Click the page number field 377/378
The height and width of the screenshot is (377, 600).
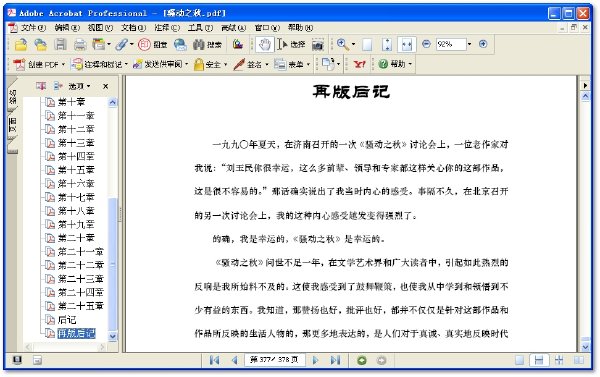pyautogui.click(x=274, y=360)
